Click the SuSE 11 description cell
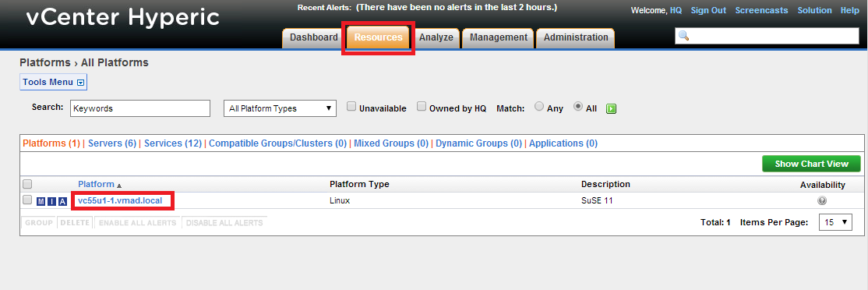 (597, 200)
